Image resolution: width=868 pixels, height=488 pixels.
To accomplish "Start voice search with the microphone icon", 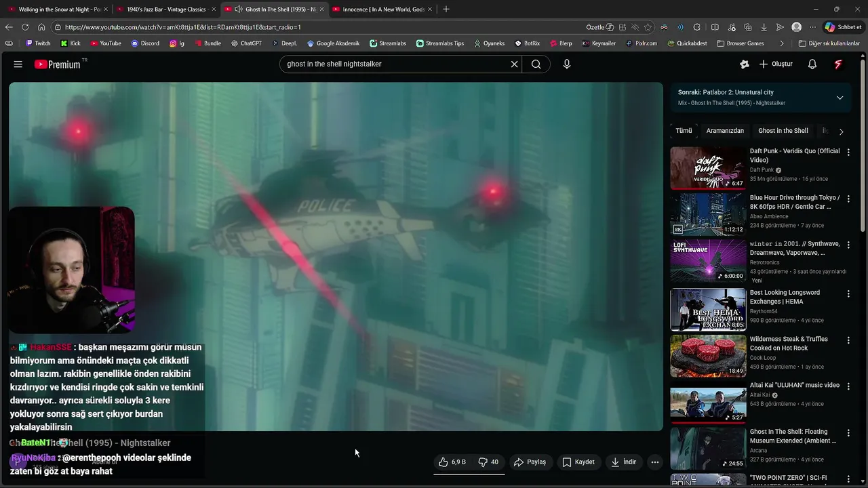I will coord(567,64).
